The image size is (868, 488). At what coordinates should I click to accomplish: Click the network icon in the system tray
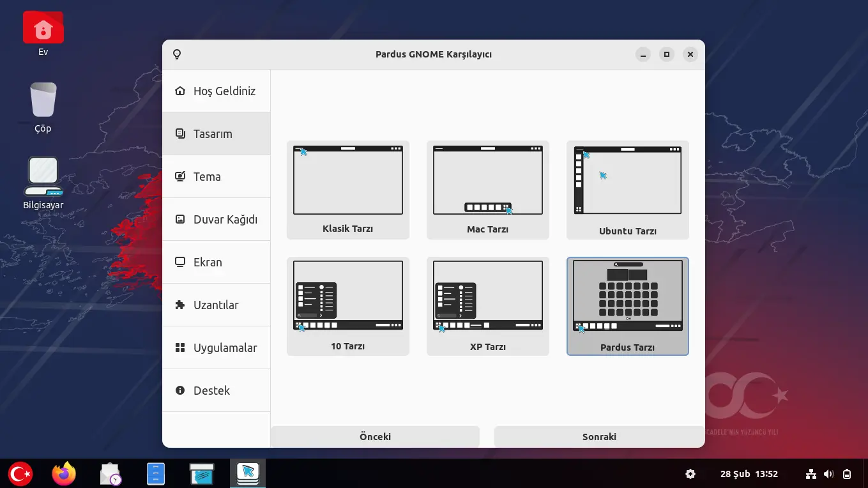[811, 474]
